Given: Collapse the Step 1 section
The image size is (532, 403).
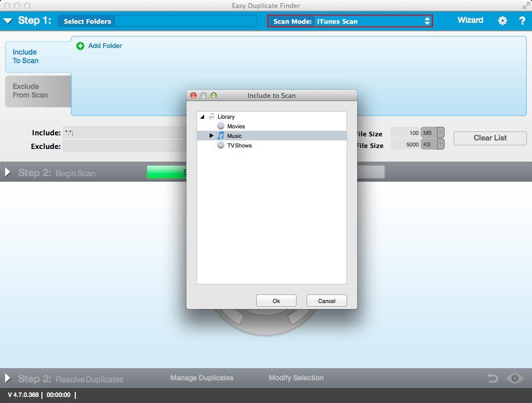Looking at the screenshot, I should tap(8, 21).
